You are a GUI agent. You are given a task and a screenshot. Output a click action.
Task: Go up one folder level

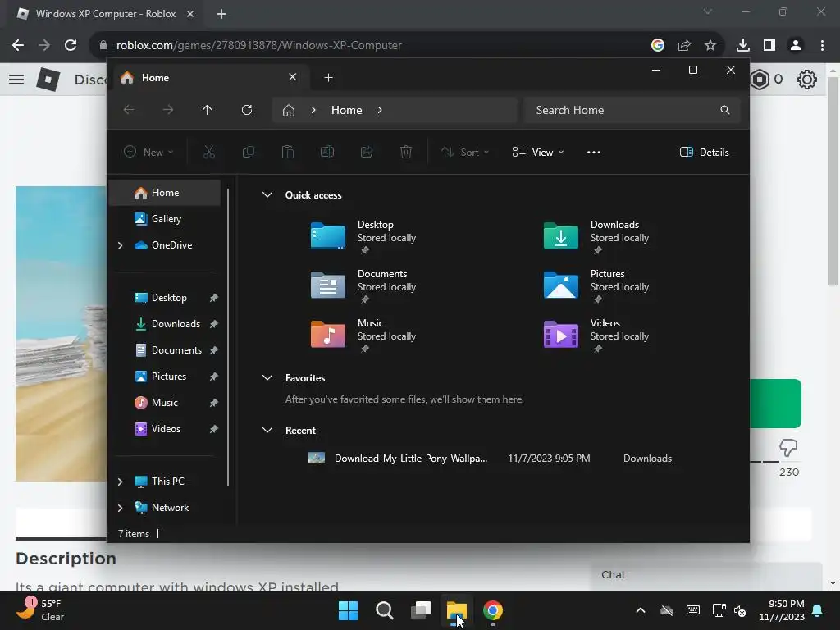[208, 110]
